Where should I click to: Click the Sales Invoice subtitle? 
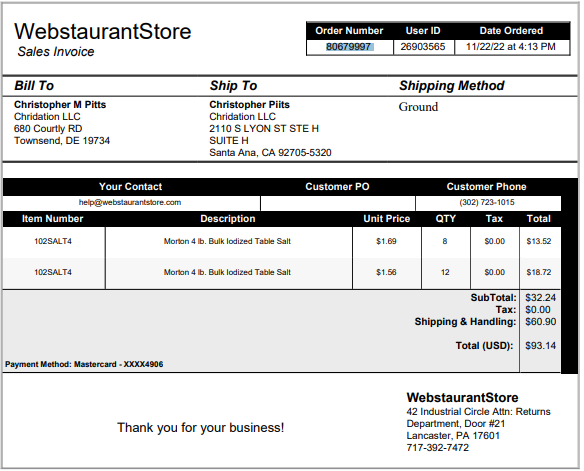[x=56, y=52]
